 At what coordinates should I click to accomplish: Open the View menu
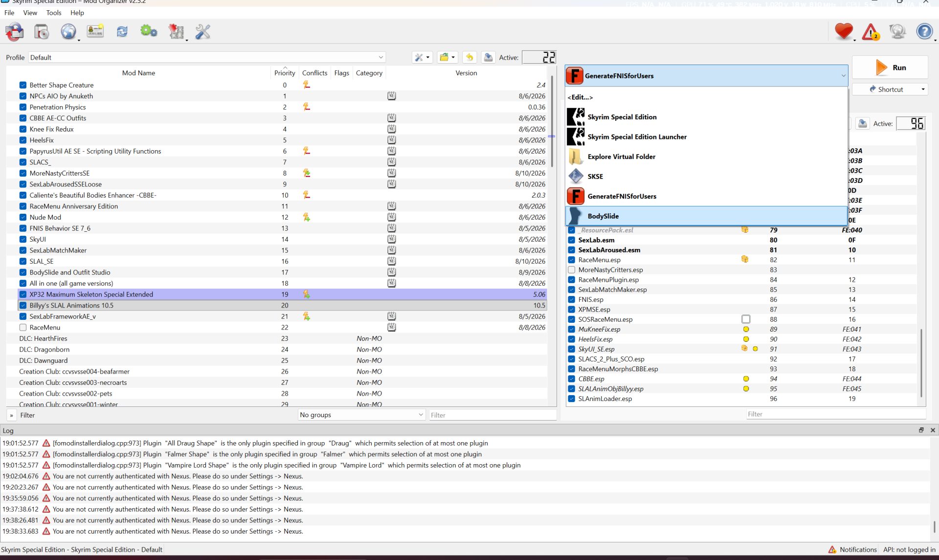[30, 13]
